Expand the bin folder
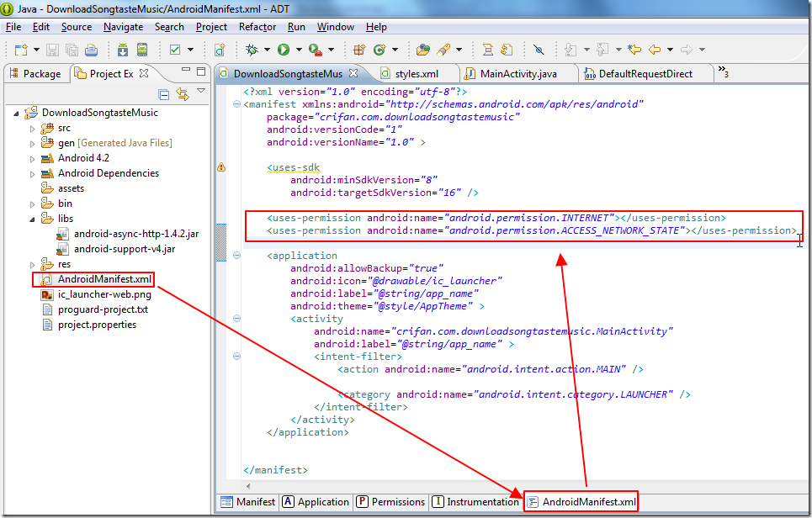 32,204
